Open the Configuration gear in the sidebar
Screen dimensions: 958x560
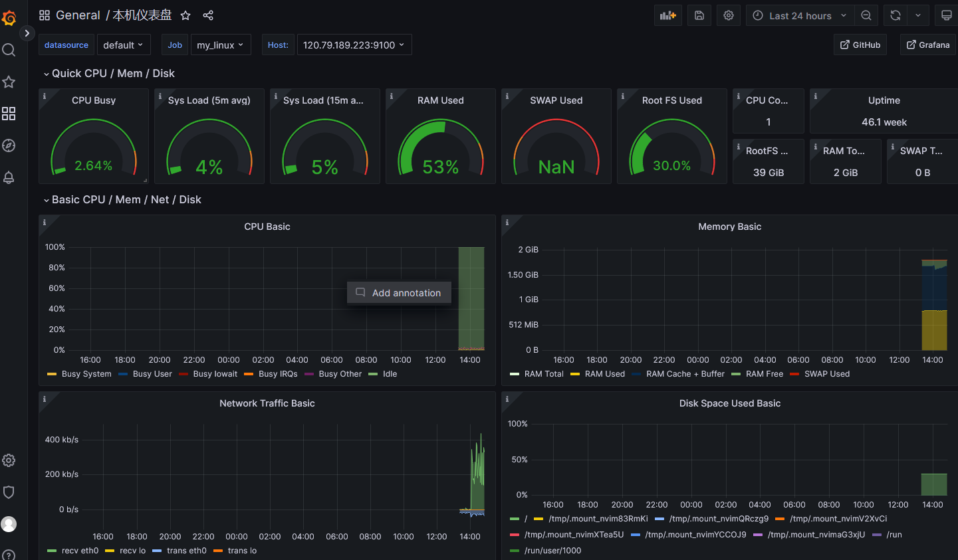(9, 460)
